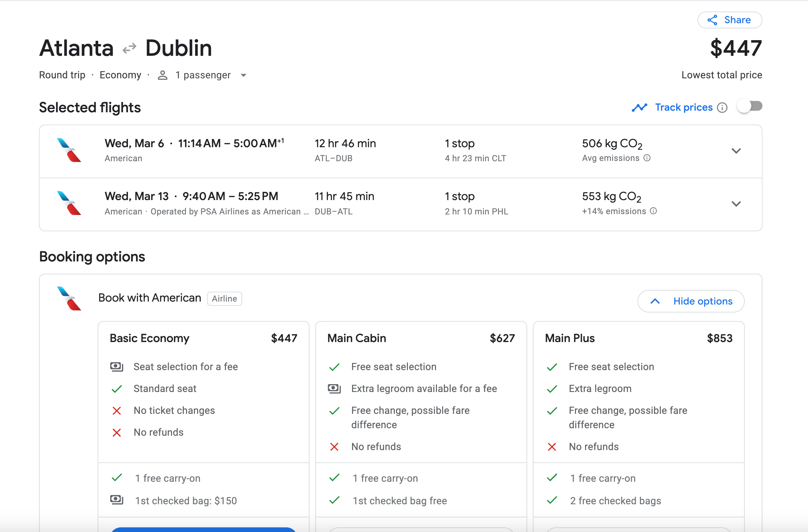Image resolution: width=808 pixels, height=532 pixels.
Task: Click the Track prices graph icon
Action: [x=639, y=108]
